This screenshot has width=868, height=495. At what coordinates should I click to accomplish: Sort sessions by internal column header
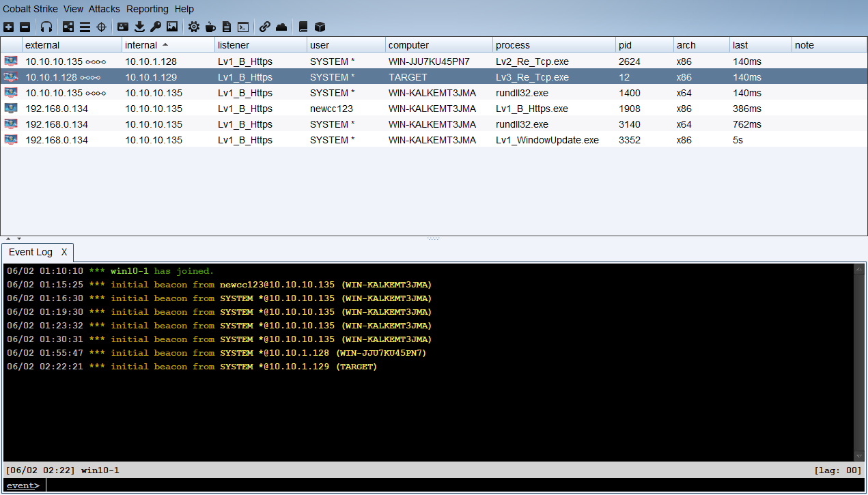(168, 45)
